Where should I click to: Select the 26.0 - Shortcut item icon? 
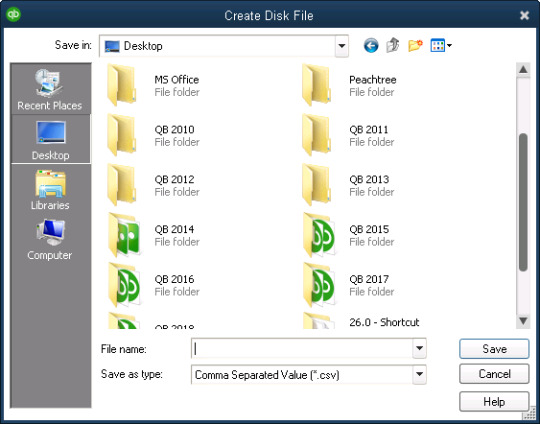tap(319, 320)
